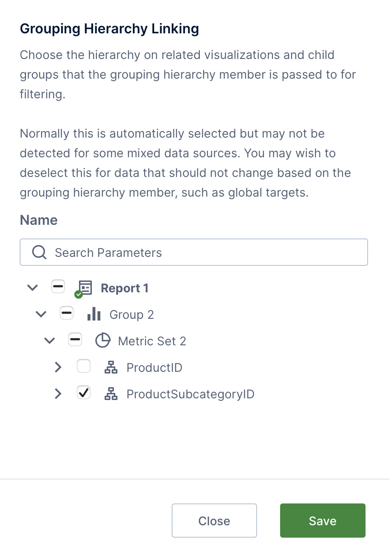Click the Close button
Screen dimensions: 392x559
pyautogui.click(x=214, y=521)
